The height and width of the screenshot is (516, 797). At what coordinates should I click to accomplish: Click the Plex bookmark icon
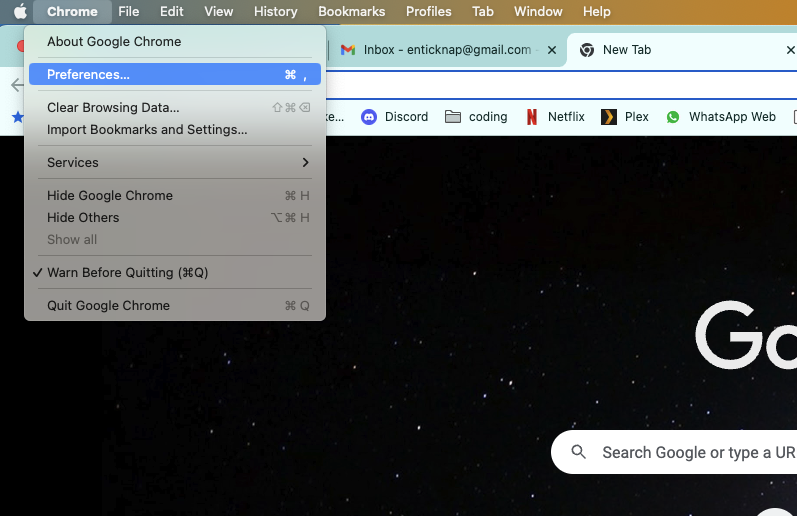[x=608, y=117]
